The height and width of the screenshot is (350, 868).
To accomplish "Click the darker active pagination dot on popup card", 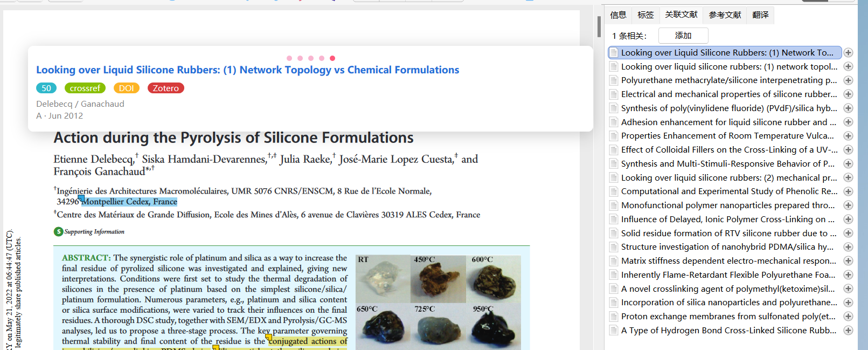I will [x=332, y=58].
